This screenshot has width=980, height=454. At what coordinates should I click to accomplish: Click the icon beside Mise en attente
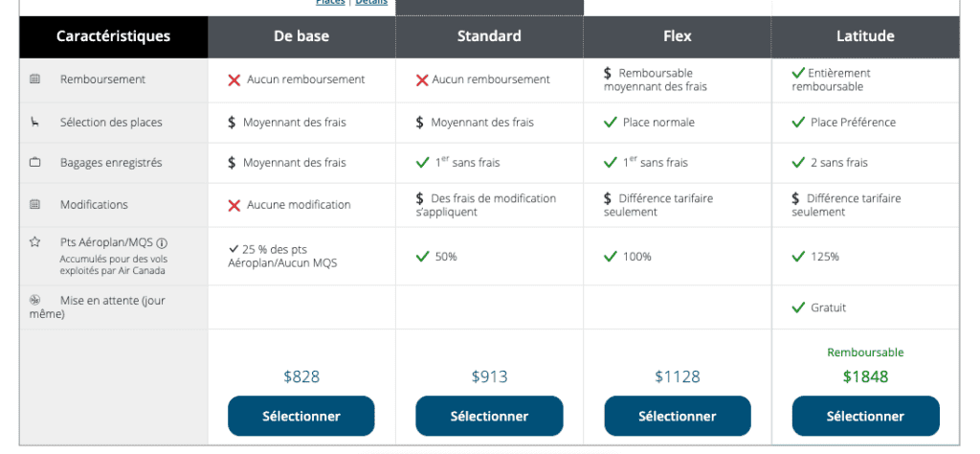click(x=35, y=300)
